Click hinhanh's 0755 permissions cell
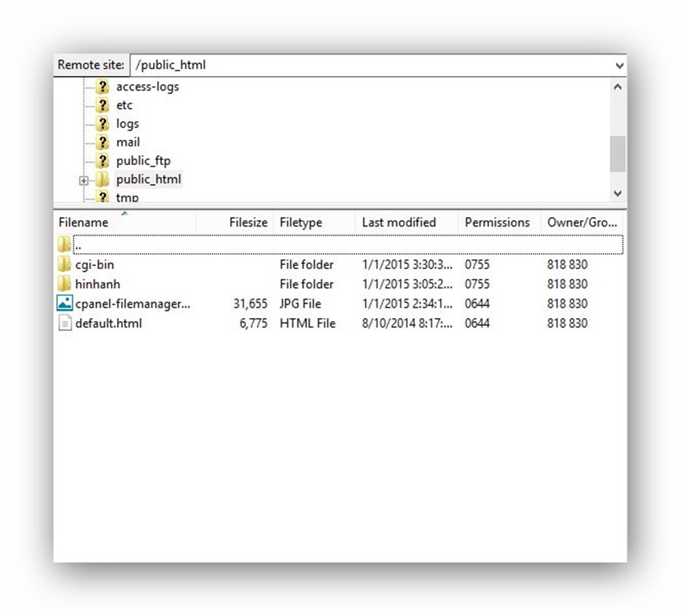The height and width of the screenshot is (616, 681). (x=477, y=284)
